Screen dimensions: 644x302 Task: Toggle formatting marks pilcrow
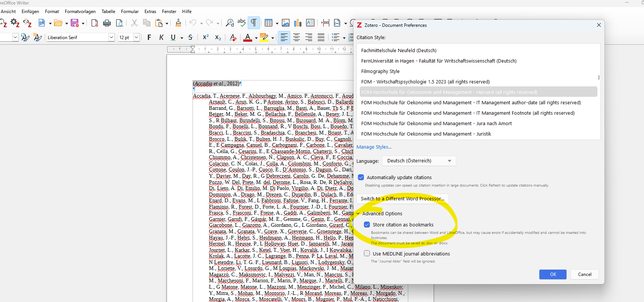tap(254, 23)
